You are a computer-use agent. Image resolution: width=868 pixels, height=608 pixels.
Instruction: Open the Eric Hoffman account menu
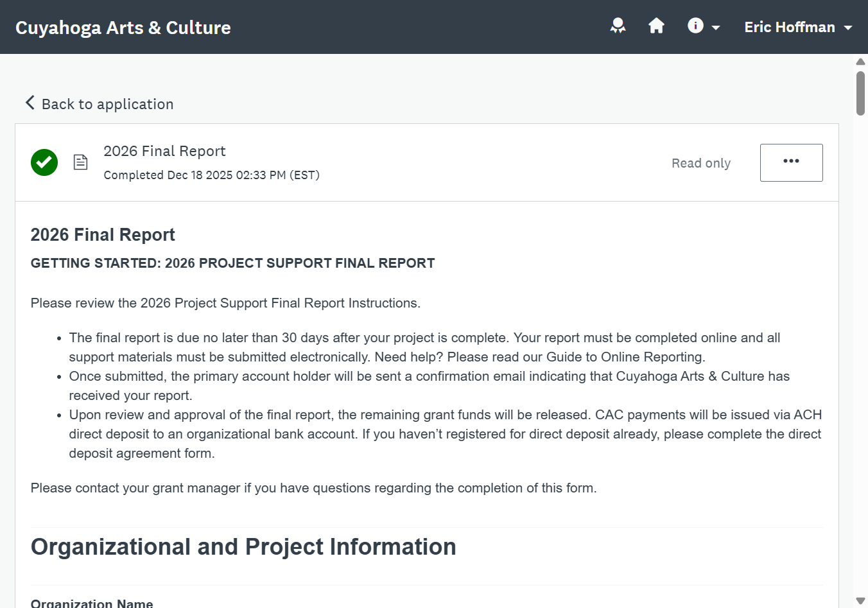(798, 27)
